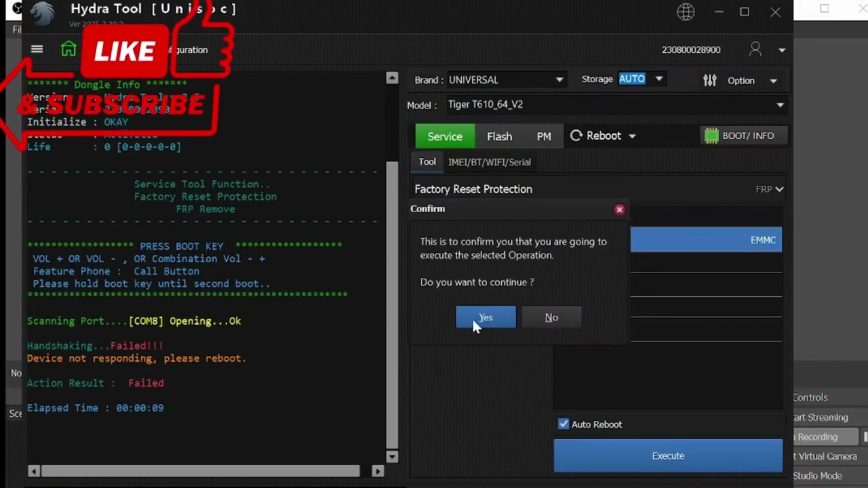The height and width of the screenshot is (488, 868).
Task: Expand the account dropdown arrow
Action: point(782,50)
